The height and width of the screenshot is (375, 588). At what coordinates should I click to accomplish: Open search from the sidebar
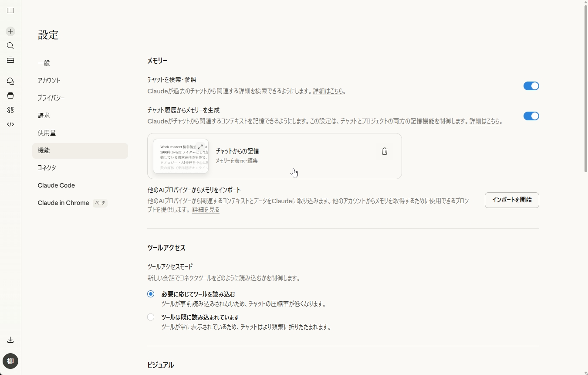coord(10,46)
